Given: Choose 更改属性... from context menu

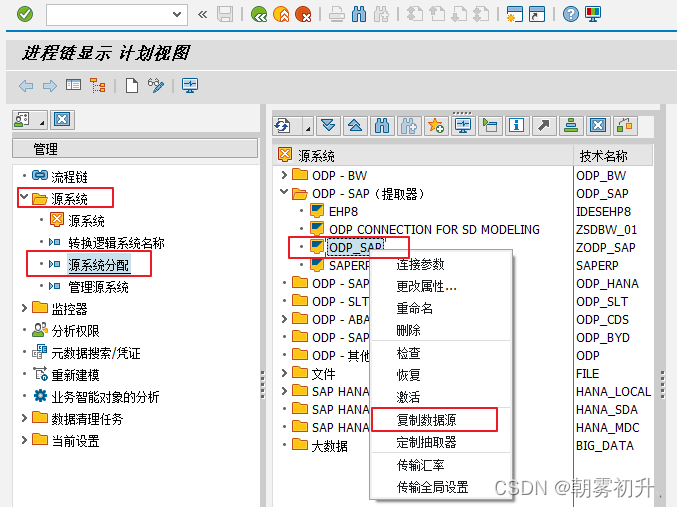Looking at the screenshot, I should coord(427,286).
